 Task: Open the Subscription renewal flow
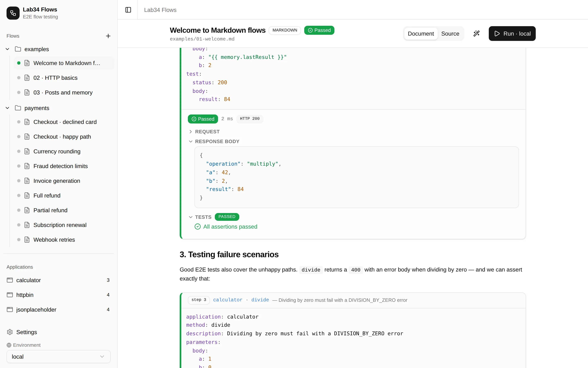point(64,225)
